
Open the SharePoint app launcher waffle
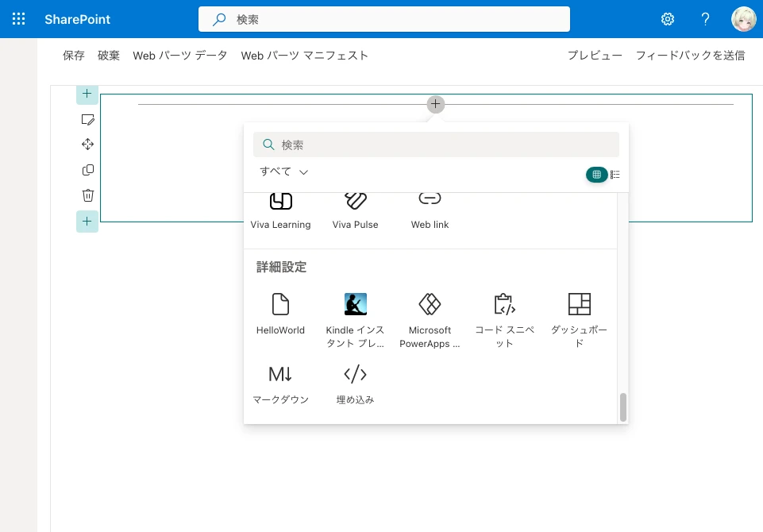point(19,19)
